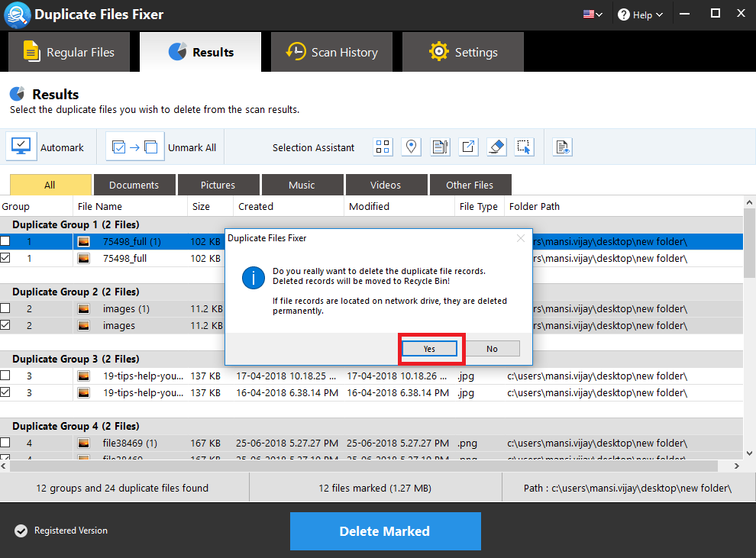This screenshot has height=558, width=756.
Task: Filter by Music tab
Action: pos(302,185)
